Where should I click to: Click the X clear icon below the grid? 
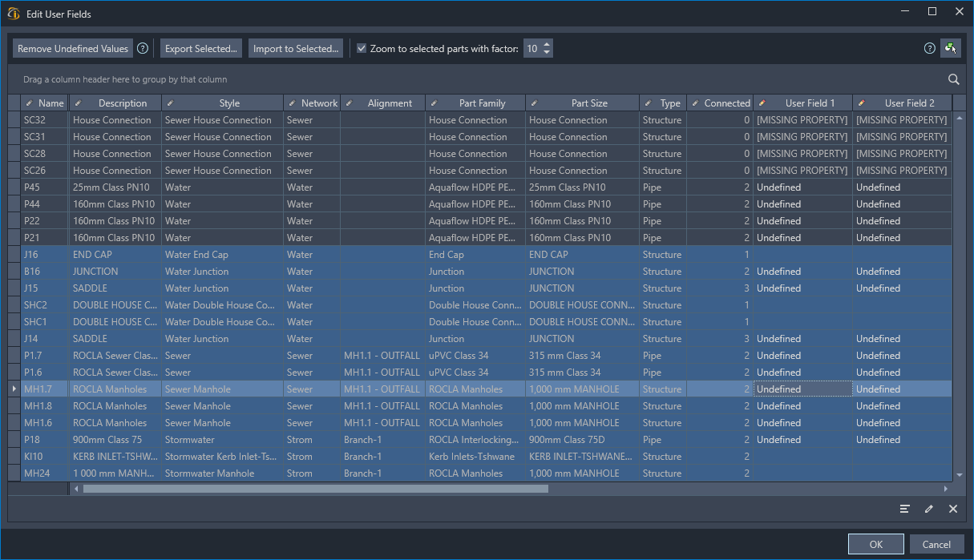point(953,509)
